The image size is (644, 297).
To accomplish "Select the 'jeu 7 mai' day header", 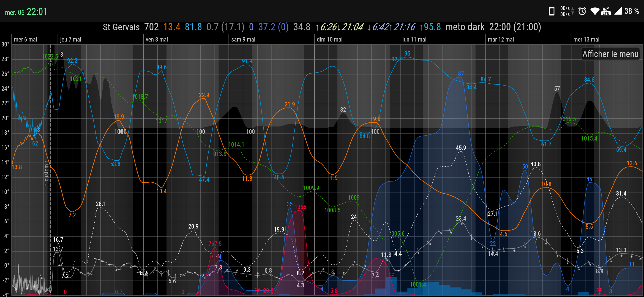I will pos(71,40).
